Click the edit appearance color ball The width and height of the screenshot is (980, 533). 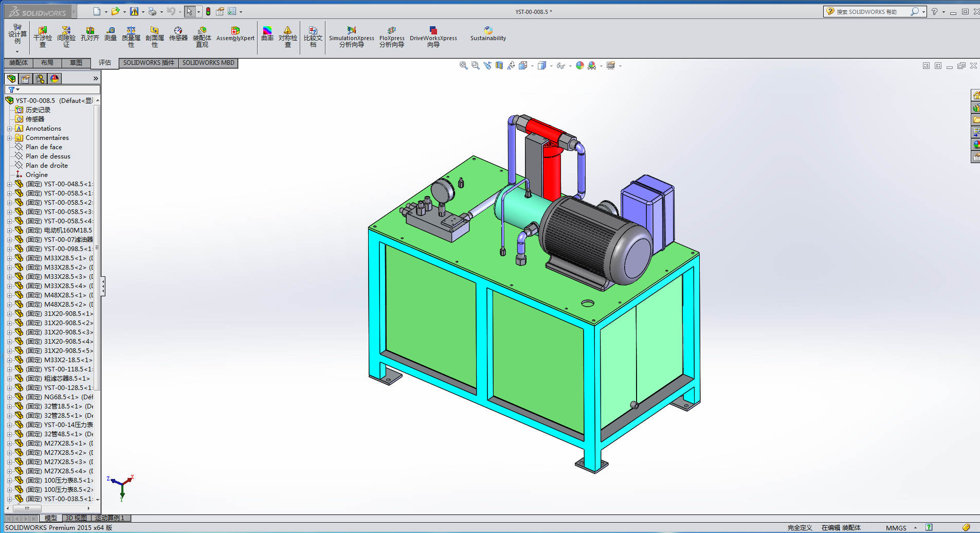pos(579,65)
